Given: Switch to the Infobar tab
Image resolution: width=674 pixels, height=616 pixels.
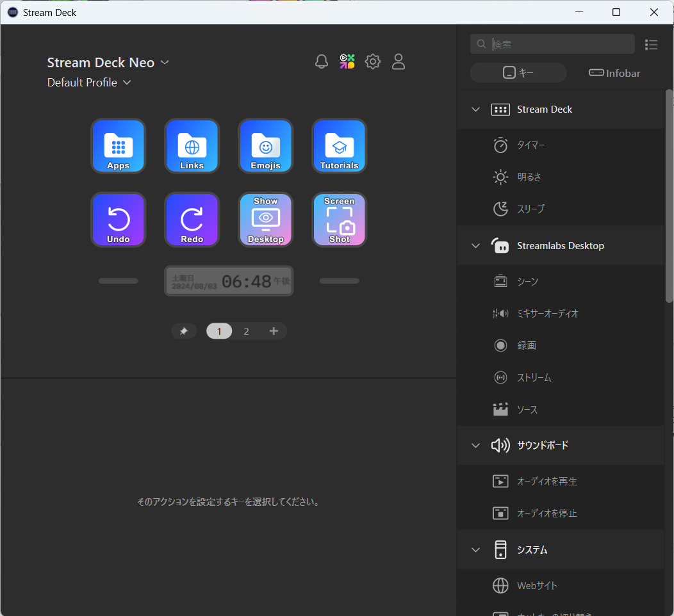Looking at the screenshot, I should point(614,73).
